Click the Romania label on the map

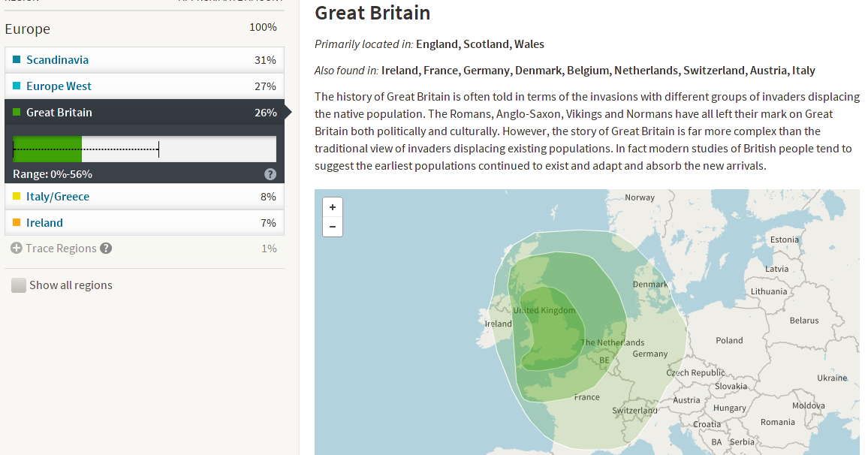(778, 422)
